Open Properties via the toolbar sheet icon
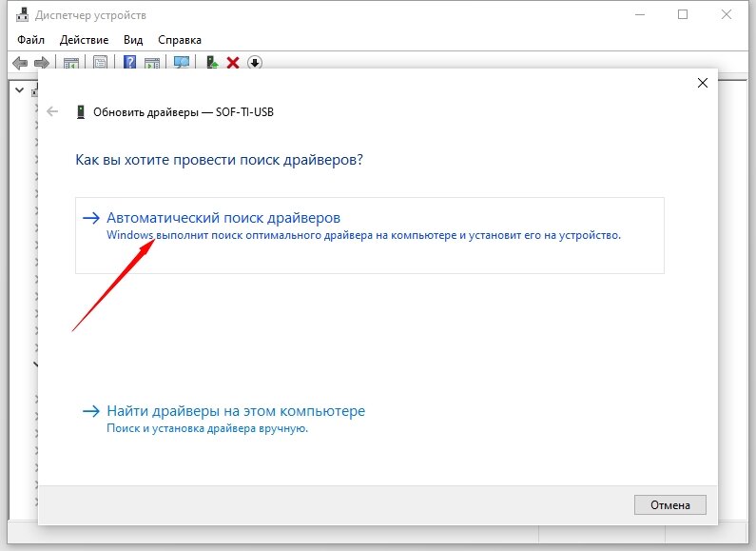756x551 pixels. click(100, 62)
